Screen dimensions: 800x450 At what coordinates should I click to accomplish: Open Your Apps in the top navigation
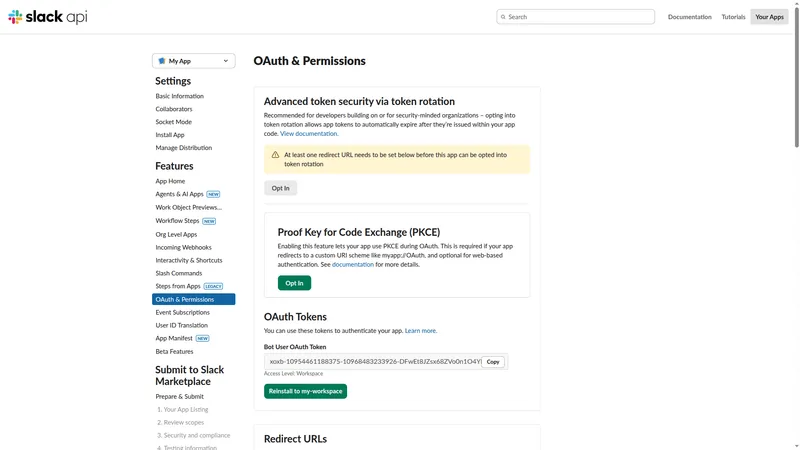(x=769, y=17)
